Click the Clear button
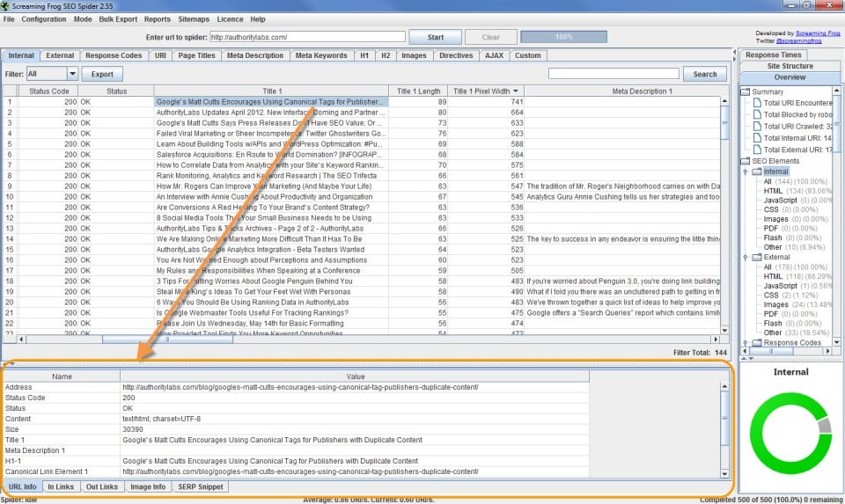 [491, 37]
